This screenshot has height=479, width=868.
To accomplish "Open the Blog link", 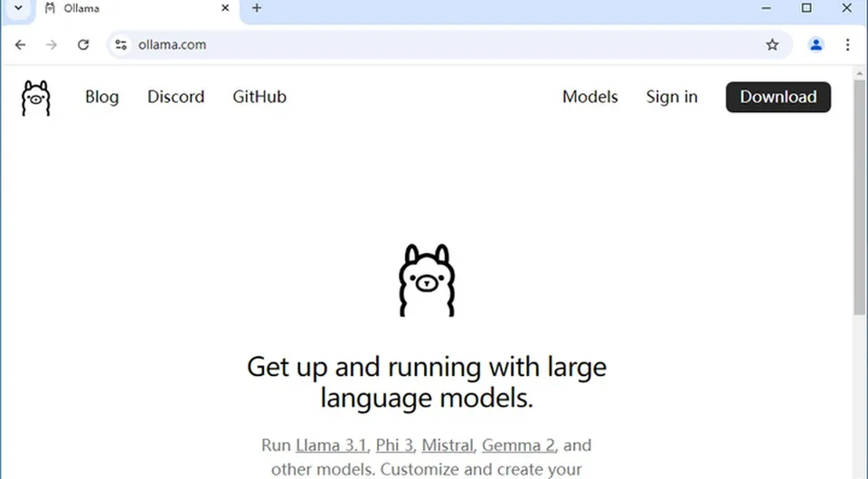I will pos(102,97).
